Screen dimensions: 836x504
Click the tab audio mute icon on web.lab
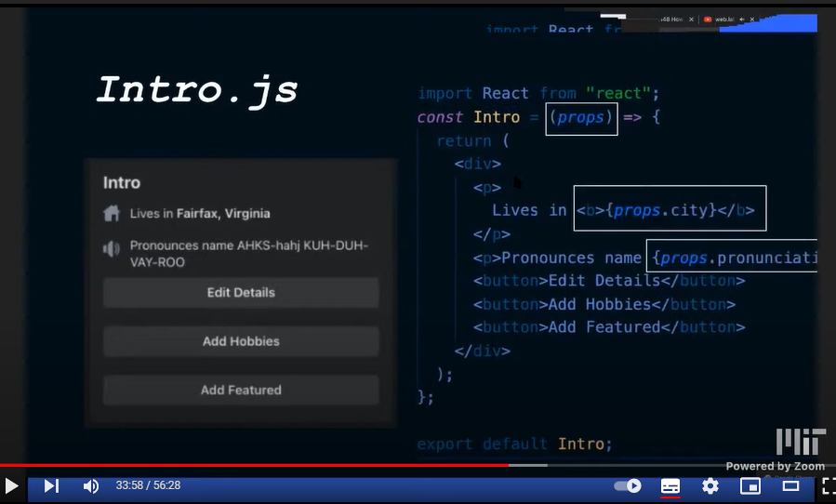click(742, 20)
